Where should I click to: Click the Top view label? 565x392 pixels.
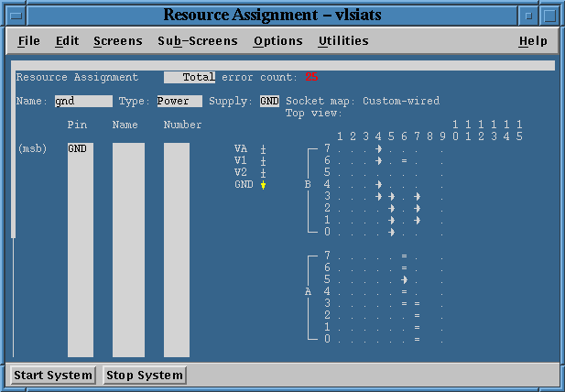point(313,114)
